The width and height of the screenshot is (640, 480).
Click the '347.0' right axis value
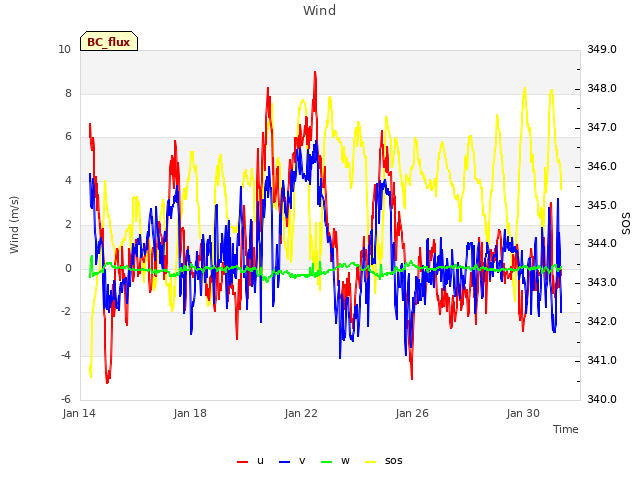coord(602,127)
